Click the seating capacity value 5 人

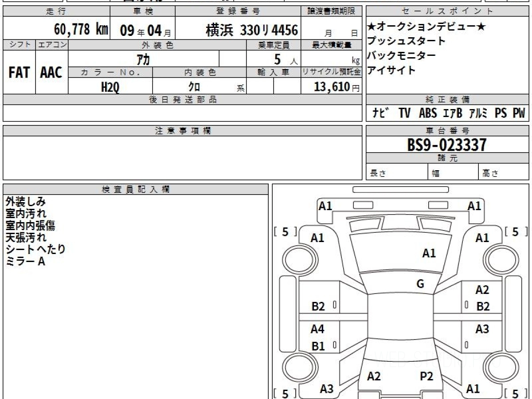(x=286, y=59)
